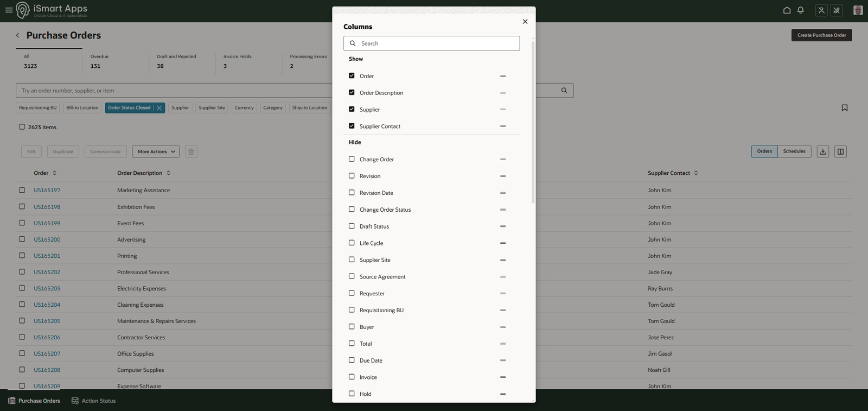The width and height of the screenshot is (868, 411).
Task: Select all 2623 items checkbox
Action: (22, 127)
